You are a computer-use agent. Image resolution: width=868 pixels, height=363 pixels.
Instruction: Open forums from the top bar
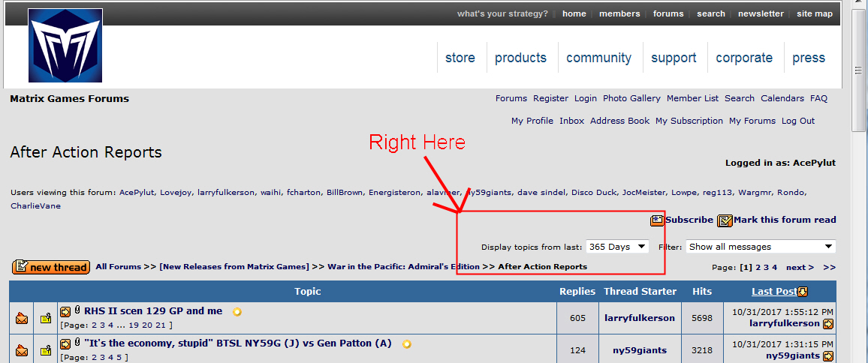(668, 13)
